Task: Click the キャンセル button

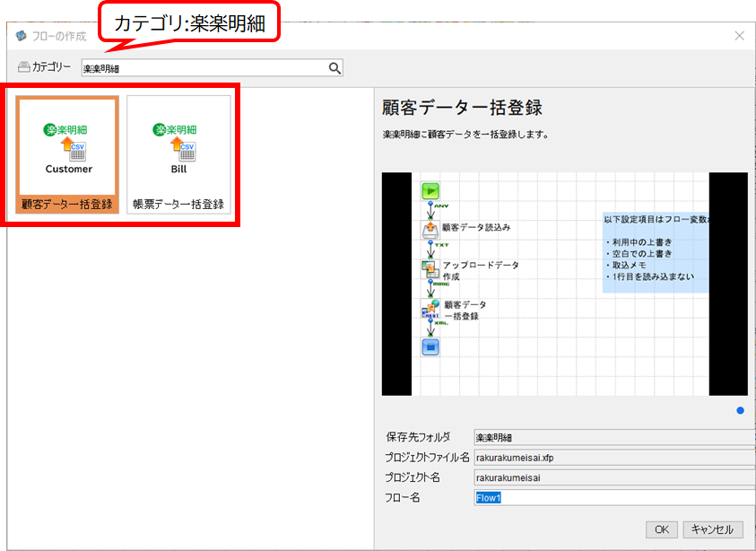Action: [713, 529]
